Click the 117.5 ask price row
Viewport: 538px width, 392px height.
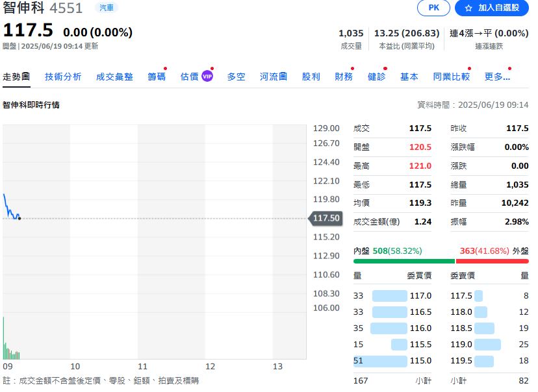[489, 295]
